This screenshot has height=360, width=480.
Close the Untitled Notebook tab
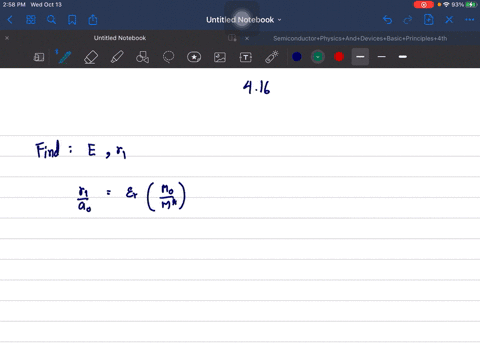click(7, 38)
